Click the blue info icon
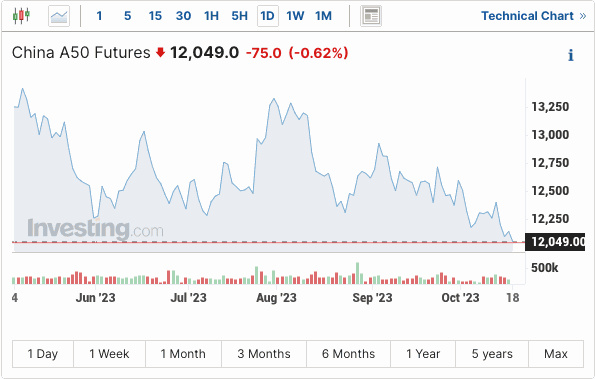Viewport: 595px width, 379px height. [x=570, y=55]
